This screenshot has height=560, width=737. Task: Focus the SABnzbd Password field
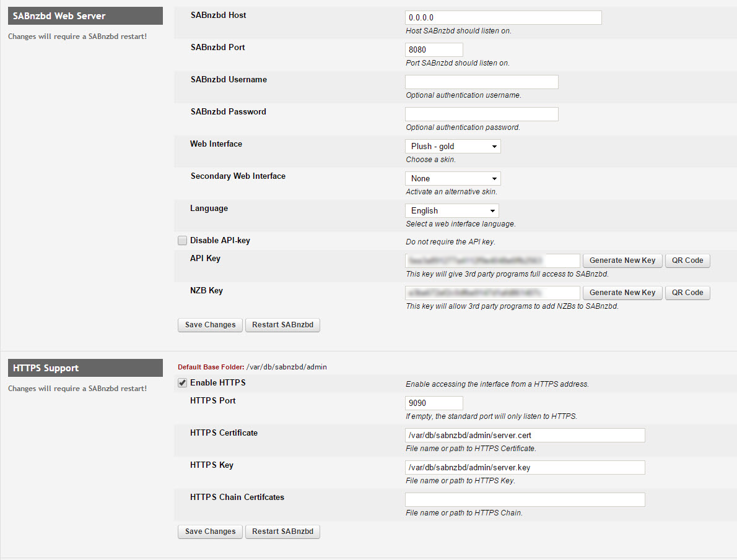click(481, 114)
